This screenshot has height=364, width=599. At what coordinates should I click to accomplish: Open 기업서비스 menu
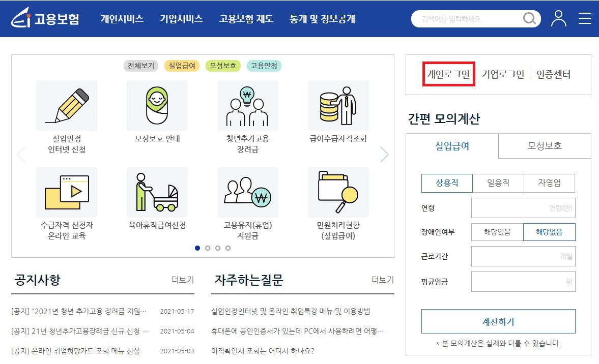coord(181,19)
